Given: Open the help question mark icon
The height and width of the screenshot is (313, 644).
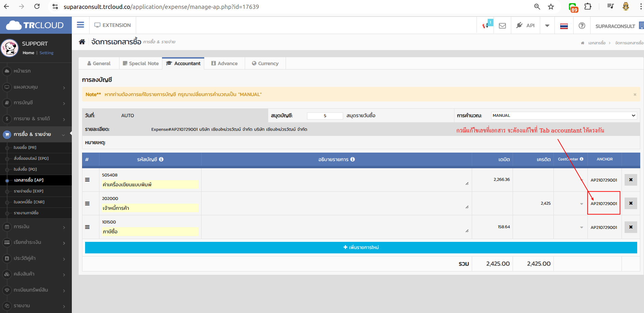Looking at the screenshot, I should click(x=582, y=26).
